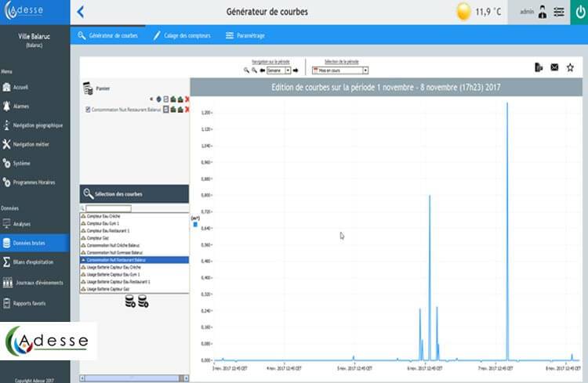
Task: Click the green power logout button
Action: (579, 12)
